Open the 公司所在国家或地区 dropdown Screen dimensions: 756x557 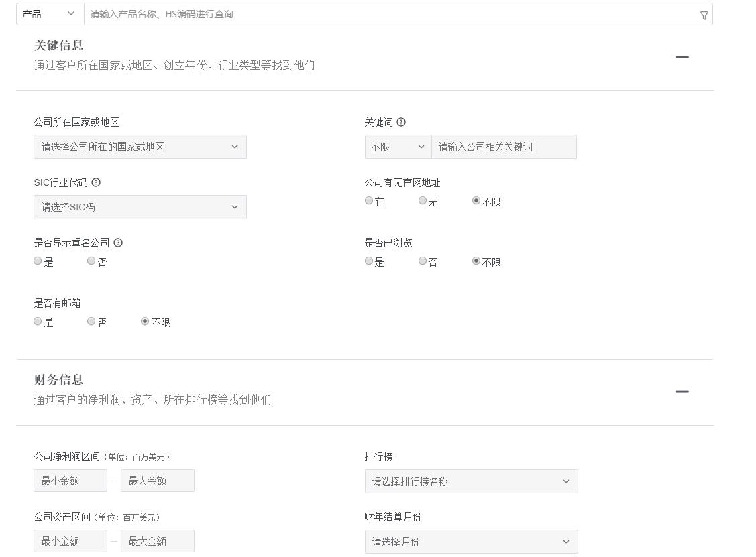point(140,147)
